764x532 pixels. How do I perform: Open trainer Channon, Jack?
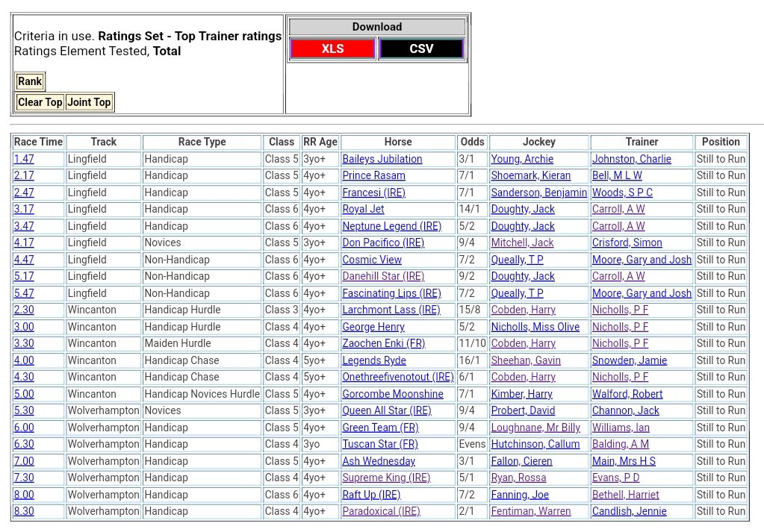pyautogui.click(x=625, y=411)
